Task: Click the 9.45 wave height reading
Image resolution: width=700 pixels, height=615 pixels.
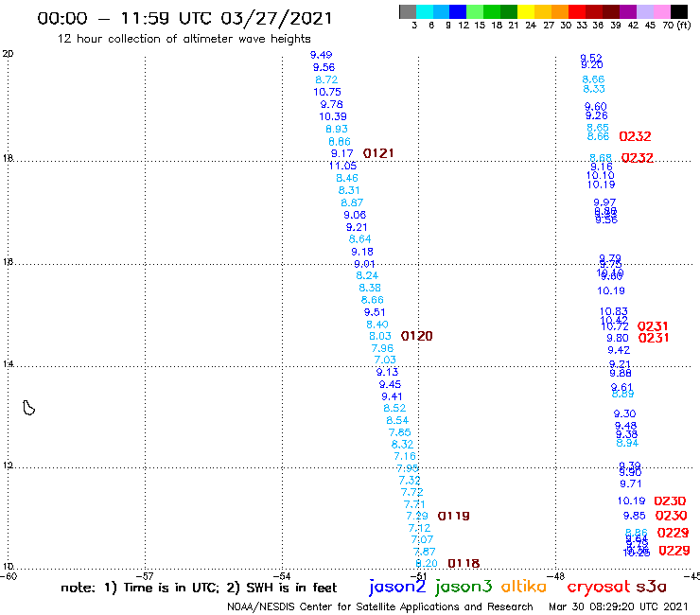Action: coord(390,384)
